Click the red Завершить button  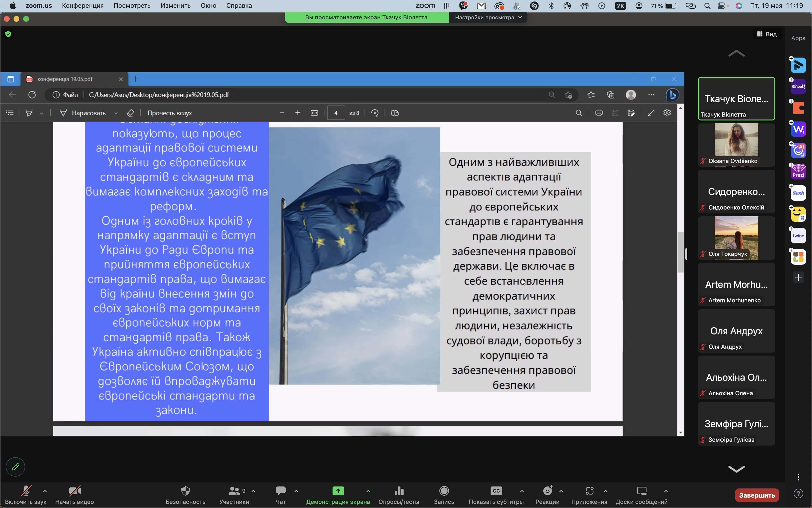click(757, 495)
